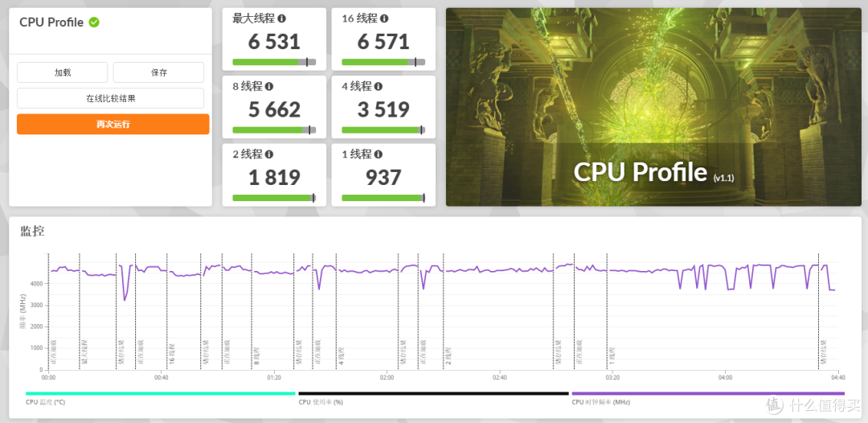Click the 1 线程 score bar
The image size is (868, 423).
[383, 198]
